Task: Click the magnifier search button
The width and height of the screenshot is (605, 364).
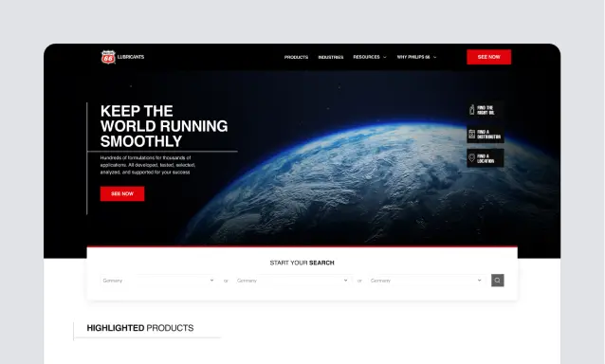Action: [x=497, y=281]
